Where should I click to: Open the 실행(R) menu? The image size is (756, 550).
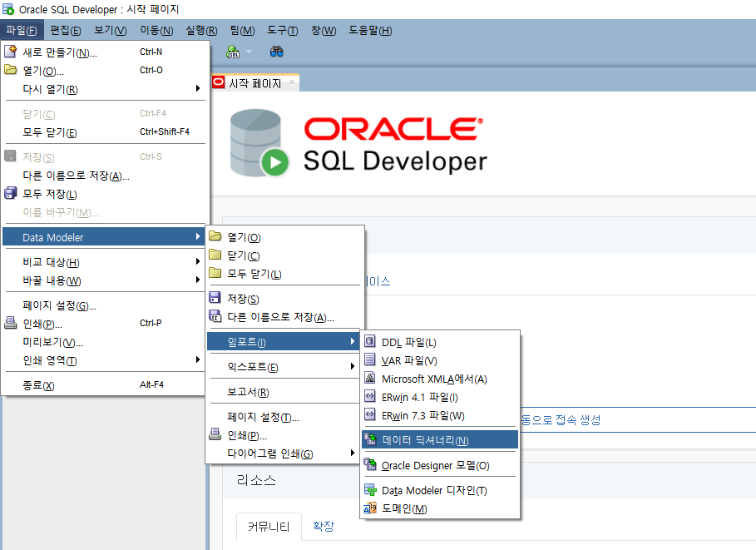201,31
